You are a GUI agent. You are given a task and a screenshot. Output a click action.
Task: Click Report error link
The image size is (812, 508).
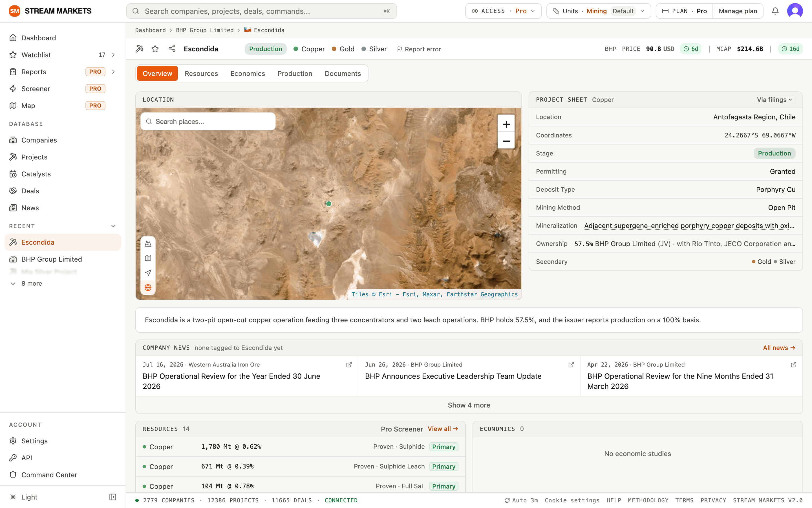point(419,49)
